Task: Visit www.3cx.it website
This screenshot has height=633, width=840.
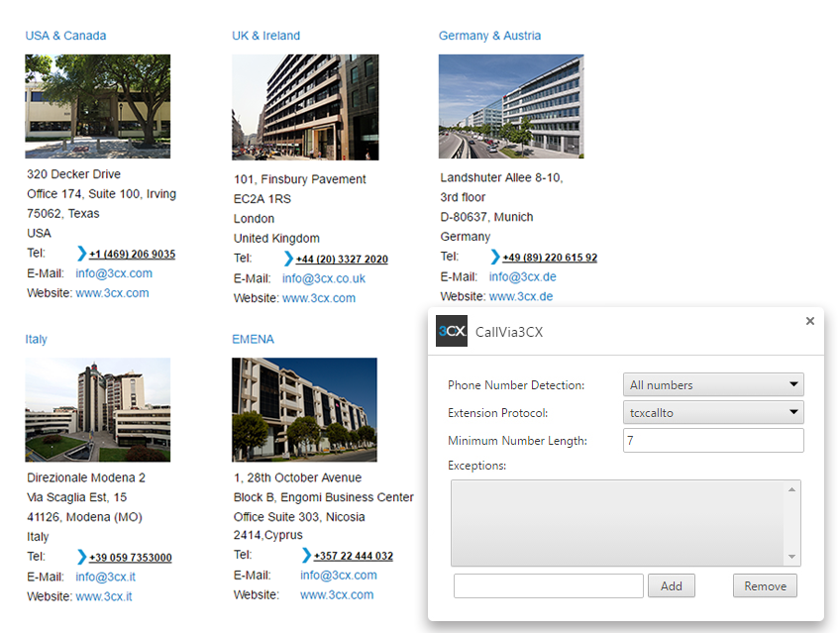Action: (103, 596)
